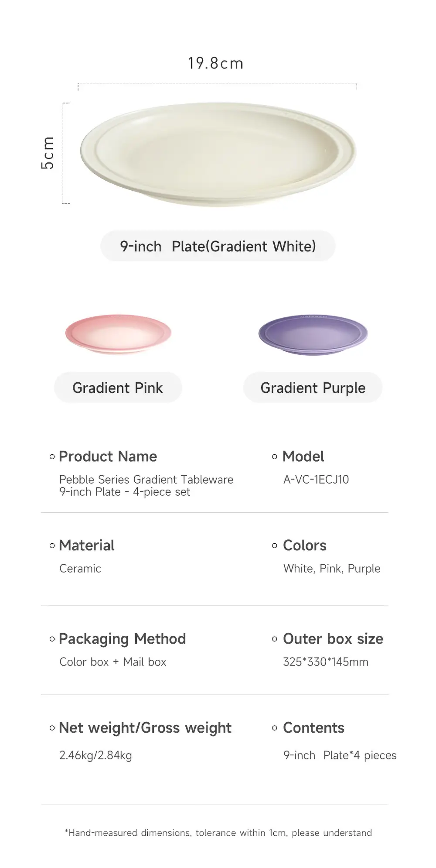Select the Gradient Pink label pill
The height and width of the screenshot is (868, 436).
pos(118,388)
